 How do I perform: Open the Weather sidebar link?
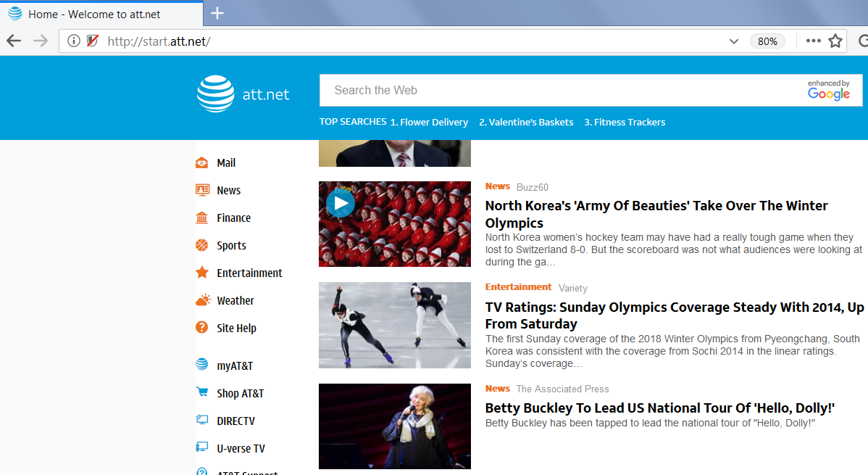click(x=235, y=300)
